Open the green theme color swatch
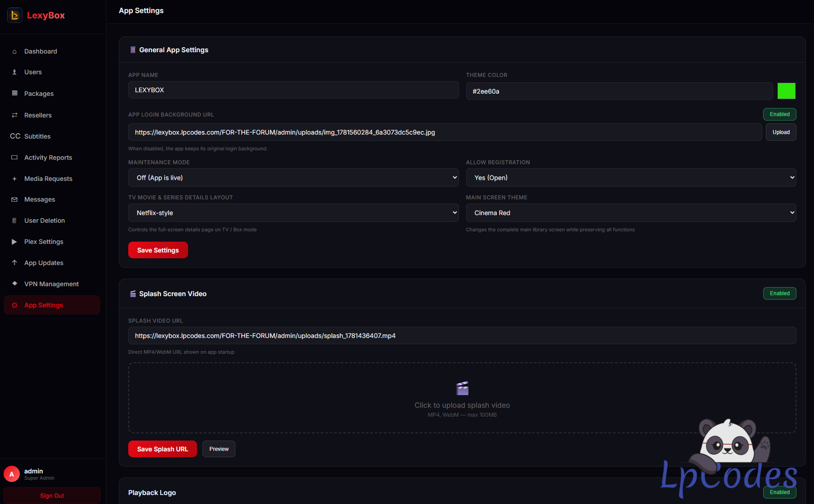Screen dimensions: 814x504 [x=786, y=91]
